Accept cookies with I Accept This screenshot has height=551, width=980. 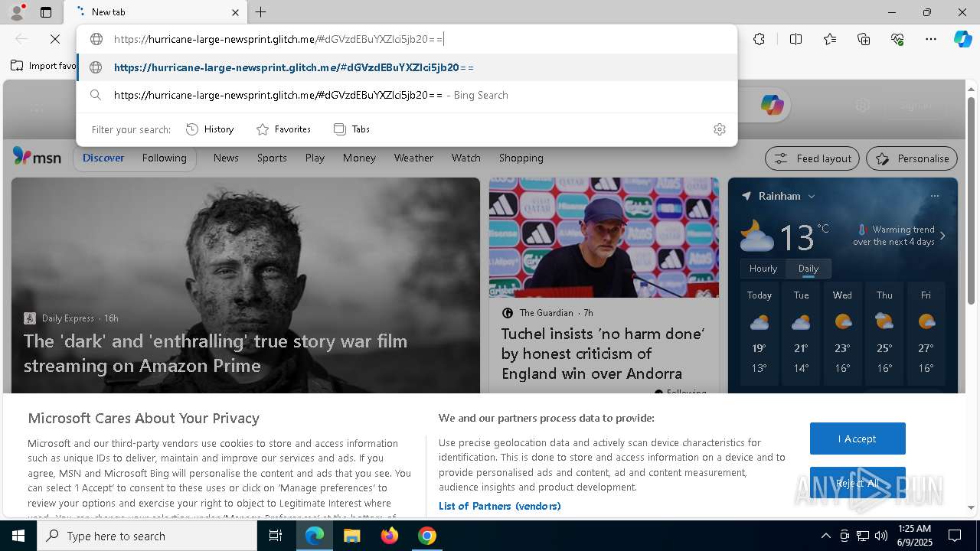857,439
